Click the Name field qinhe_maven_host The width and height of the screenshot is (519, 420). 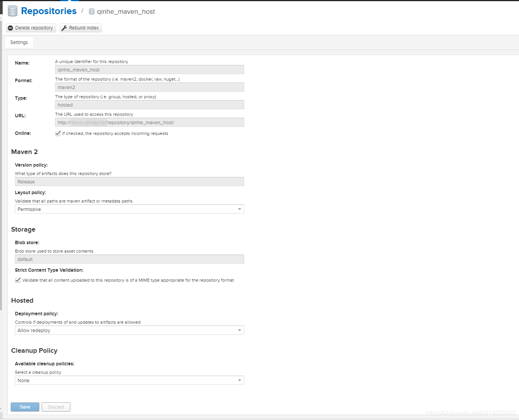point(149,70)
